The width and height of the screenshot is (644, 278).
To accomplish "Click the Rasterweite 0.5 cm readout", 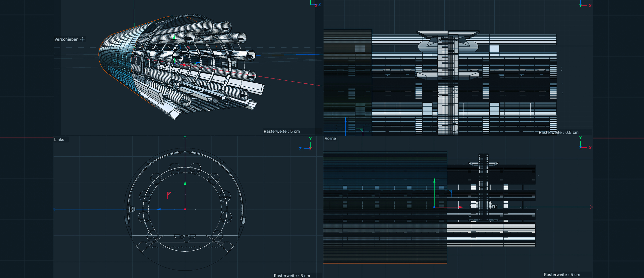I will (x=558, y=132).
